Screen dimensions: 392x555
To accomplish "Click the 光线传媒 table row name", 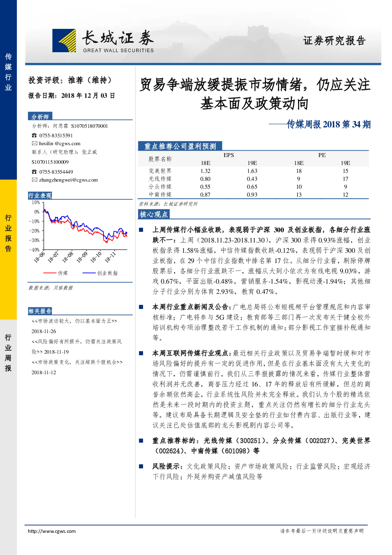I will click(x=160, y=179).
